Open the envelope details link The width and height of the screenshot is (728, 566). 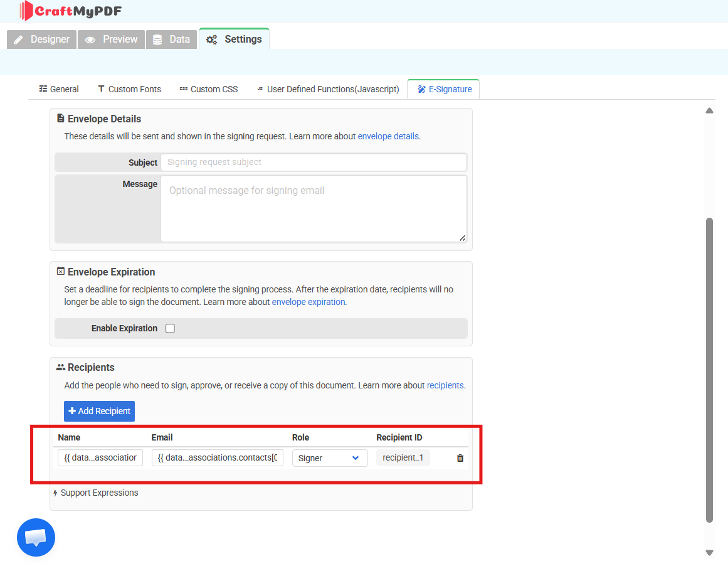pos(388,136)
